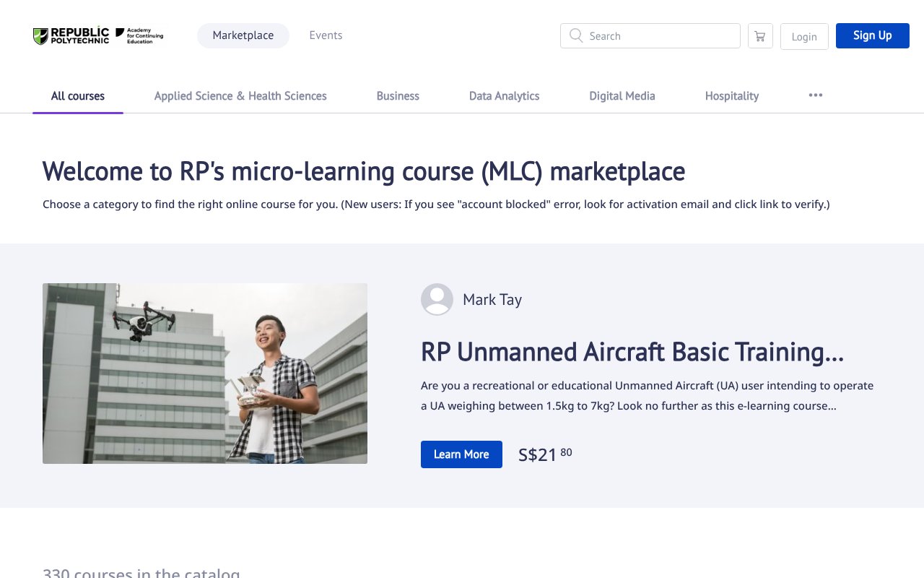The width and height of the screenshot is (924, 578).
Task: Open Applied Science & Health Sciences category
Action: click(x=240, y=96)
